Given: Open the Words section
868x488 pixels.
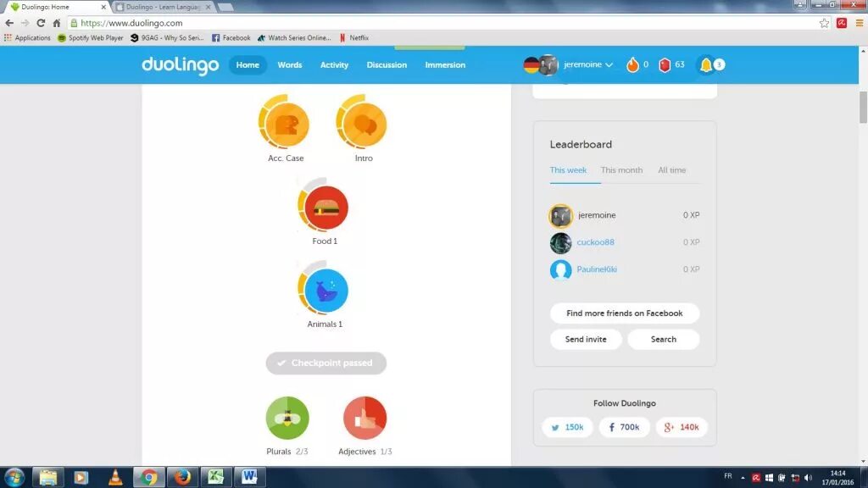Looking at the screenshot, I should point(290,64).
